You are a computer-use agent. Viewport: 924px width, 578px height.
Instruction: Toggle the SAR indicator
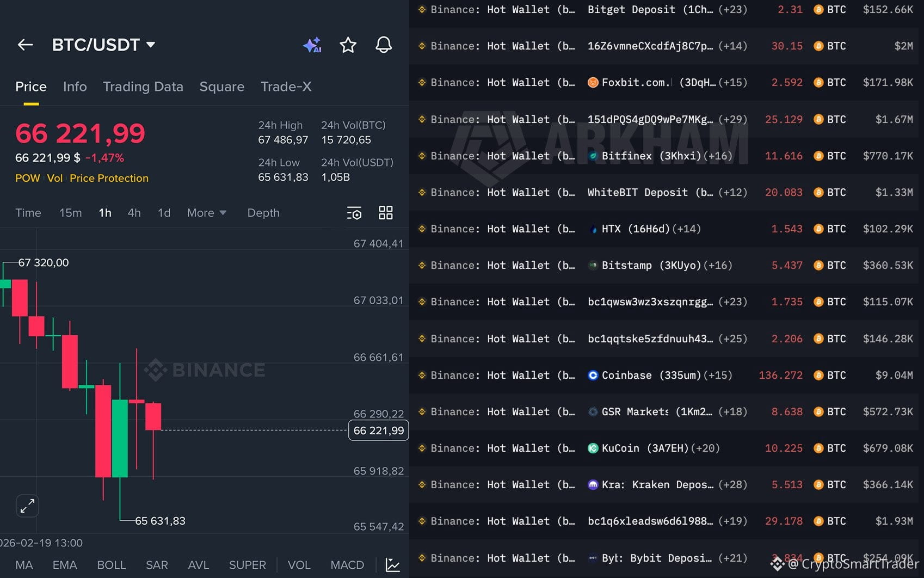[157, 565]
